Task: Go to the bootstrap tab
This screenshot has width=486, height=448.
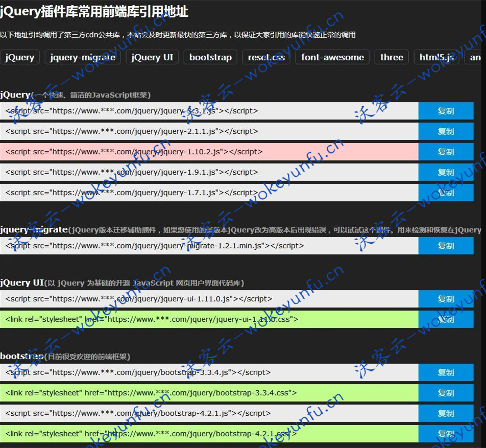Action: point(210,57)
